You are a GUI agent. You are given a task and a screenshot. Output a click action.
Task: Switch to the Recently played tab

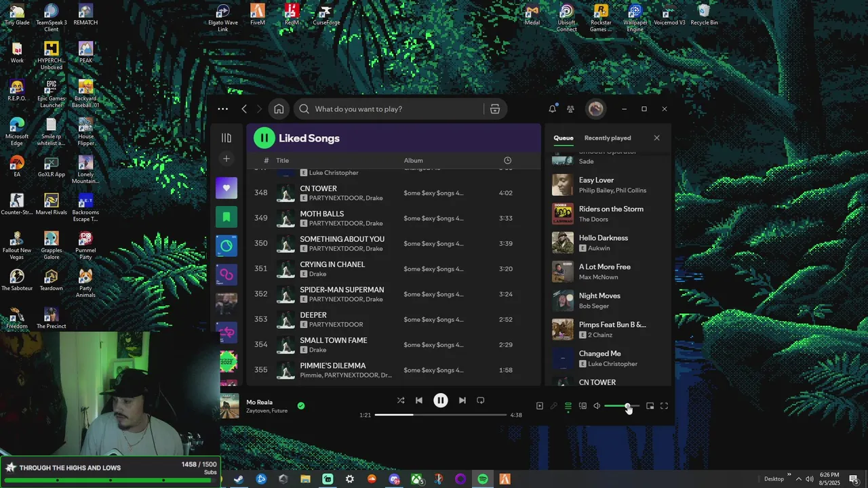pos(608,138)
